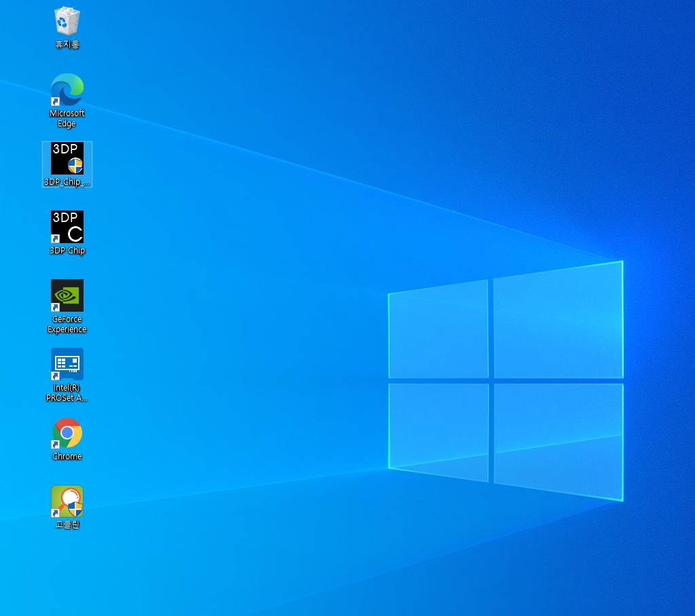Select the 3DP Chip shortcut icon

67,227
